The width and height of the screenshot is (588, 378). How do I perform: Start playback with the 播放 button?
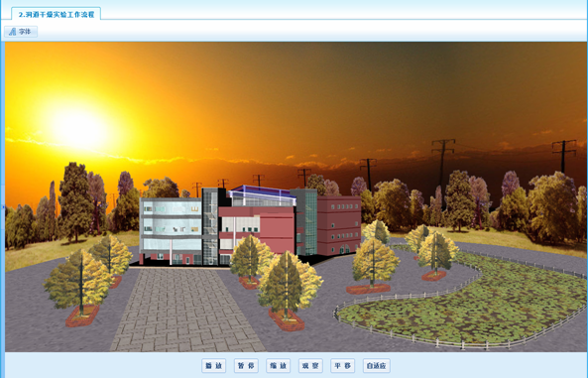point(214,366)
